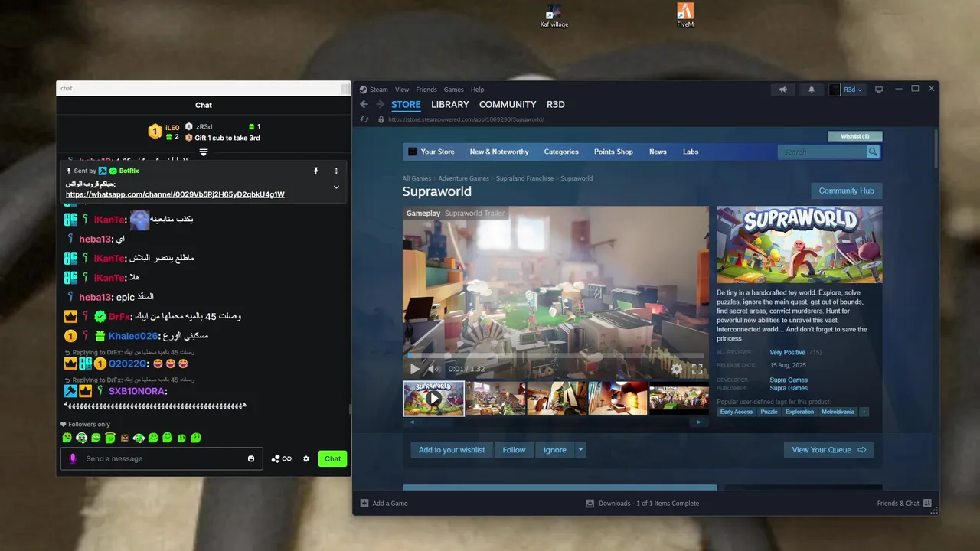
Task: Open Downloads icon in Steam footer
Action: pyautogui.click(x=590, y=503)
